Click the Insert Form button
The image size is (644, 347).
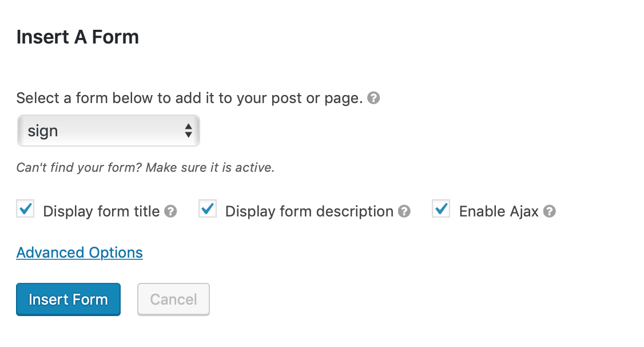68,299
